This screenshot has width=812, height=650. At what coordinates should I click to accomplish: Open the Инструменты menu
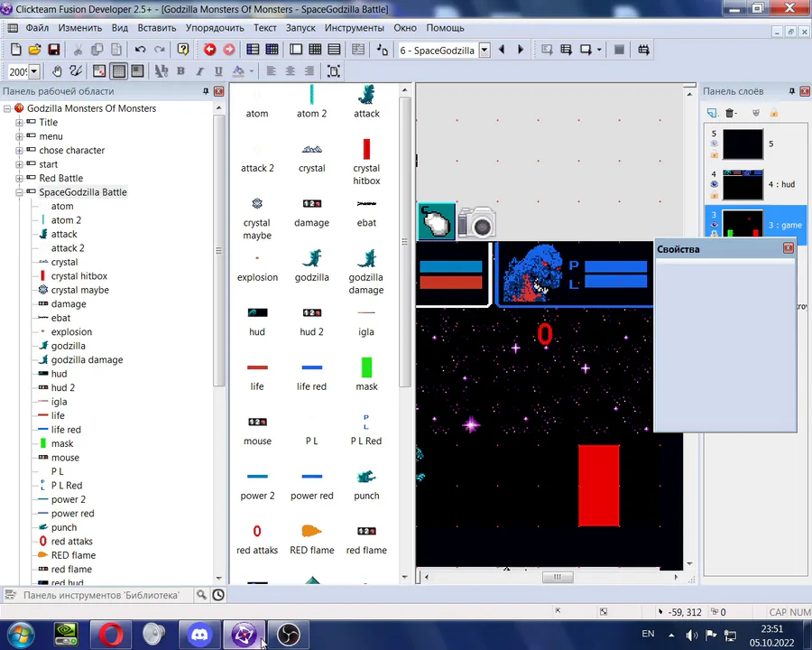pyautogui.click(x=355, y=28)
